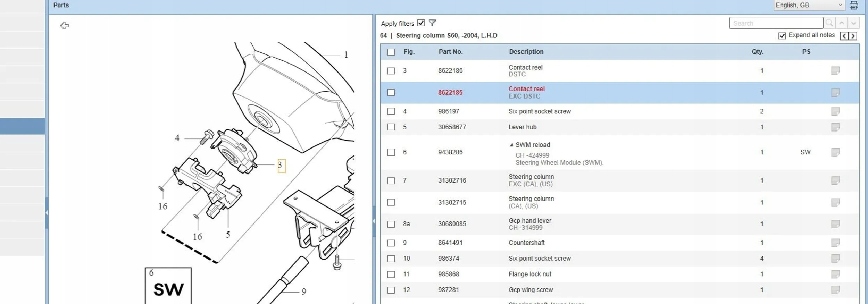Toggle the Apply filters checkbox
Image resolution: width=868 pixels, height=304 pixels.
point(421,23)
